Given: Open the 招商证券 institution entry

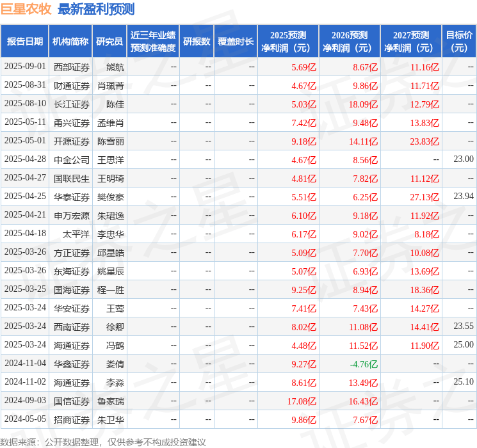Looking at the screenshot, I should coord(72,420).
